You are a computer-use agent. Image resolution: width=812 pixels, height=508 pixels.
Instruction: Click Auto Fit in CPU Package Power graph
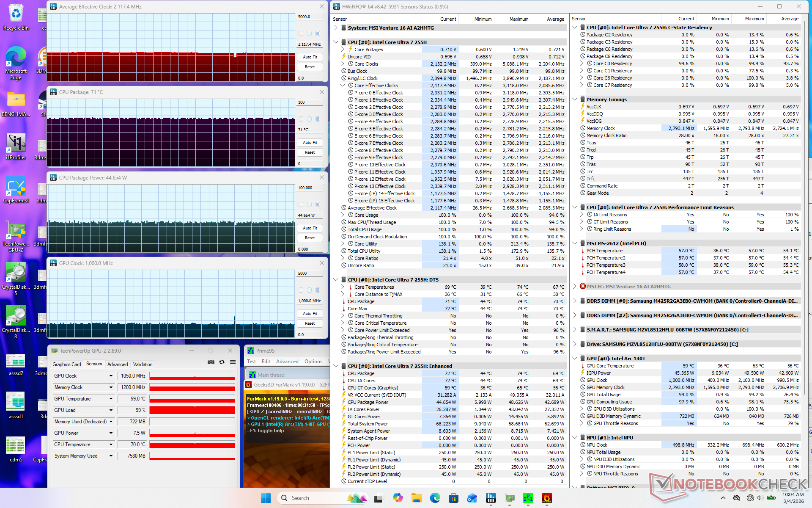pyautogui.click(x=310, y=228)
